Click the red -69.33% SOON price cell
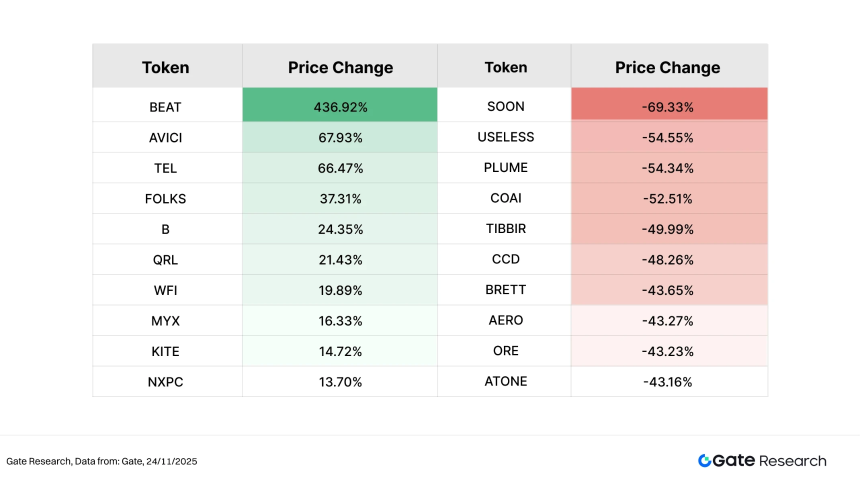Viewport: 860px width, 487px height. pyautogui.click(x=668, y=106)
